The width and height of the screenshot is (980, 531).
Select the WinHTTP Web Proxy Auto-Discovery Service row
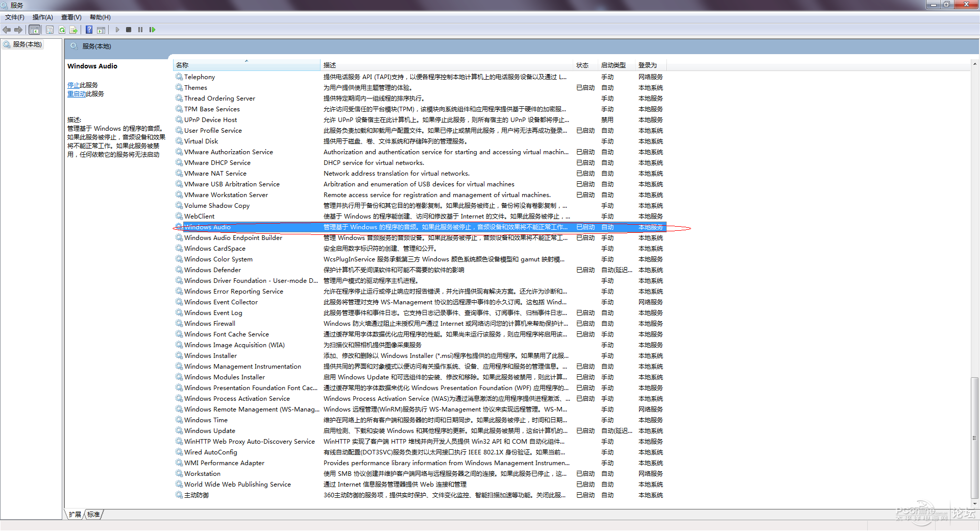click(x=420, y=441)
